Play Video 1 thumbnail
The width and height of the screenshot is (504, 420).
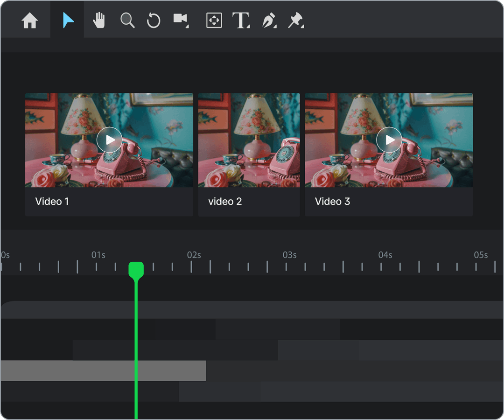109,140
